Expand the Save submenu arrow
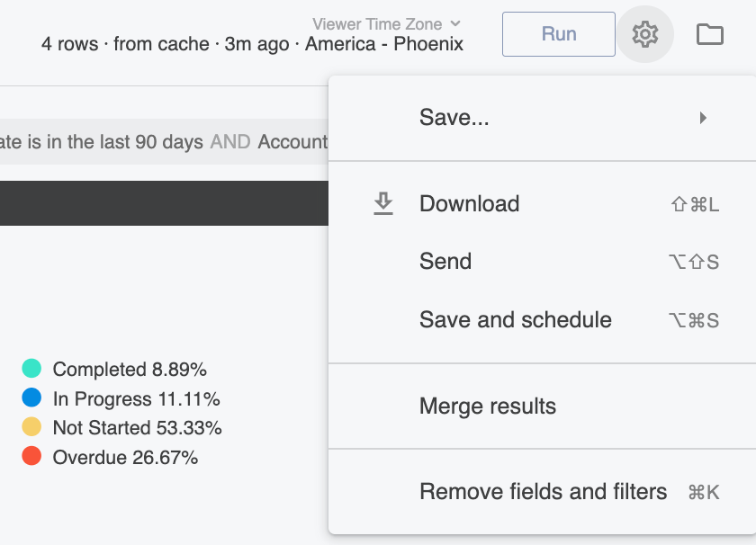756x545 pixels. [703, 118]
